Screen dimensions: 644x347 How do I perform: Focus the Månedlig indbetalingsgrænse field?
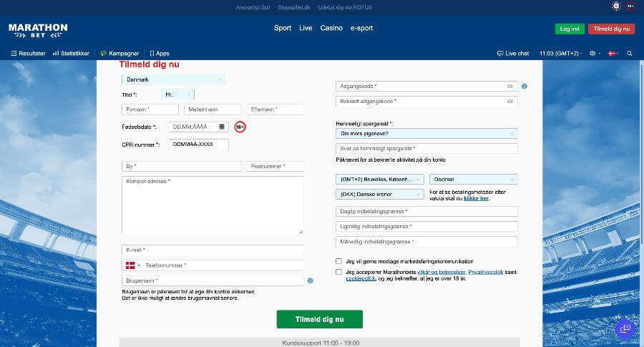426,242
